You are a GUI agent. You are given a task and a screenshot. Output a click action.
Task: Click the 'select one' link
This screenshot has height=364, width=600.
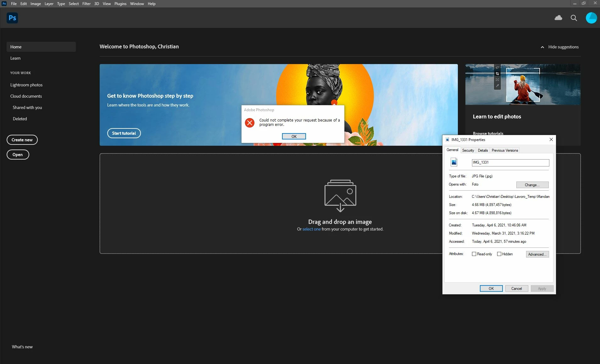point(311,229)
